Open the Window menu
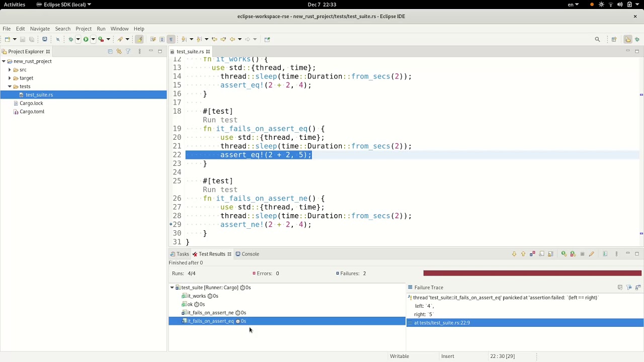Viewport: 644px width, 362px height. 119,29
